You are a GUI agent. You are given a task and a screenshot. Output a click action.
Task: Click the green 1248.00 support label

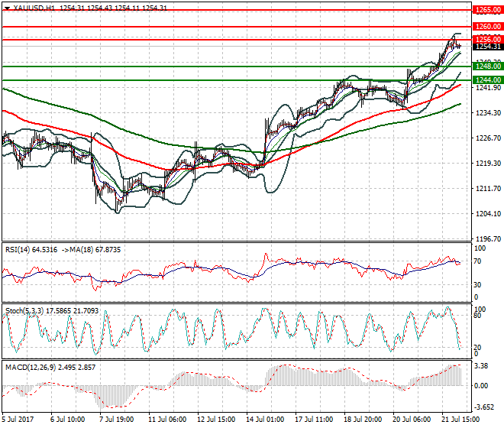(x=488, y=66)
